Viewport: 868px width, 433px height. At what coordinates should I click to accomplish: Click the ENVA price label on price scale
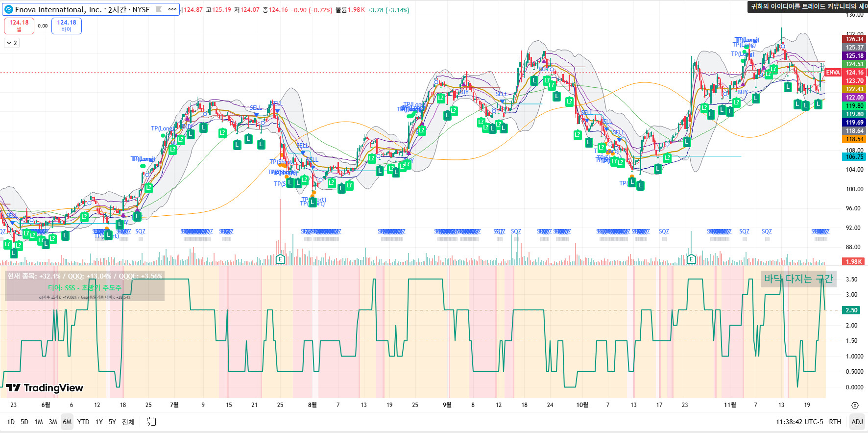[x=833, y=73]
